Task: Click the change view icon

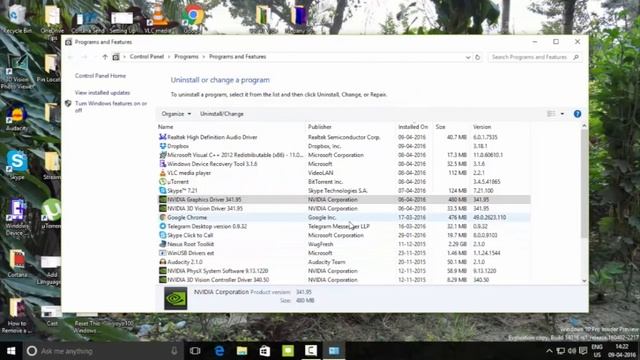Action: [551, 114]
